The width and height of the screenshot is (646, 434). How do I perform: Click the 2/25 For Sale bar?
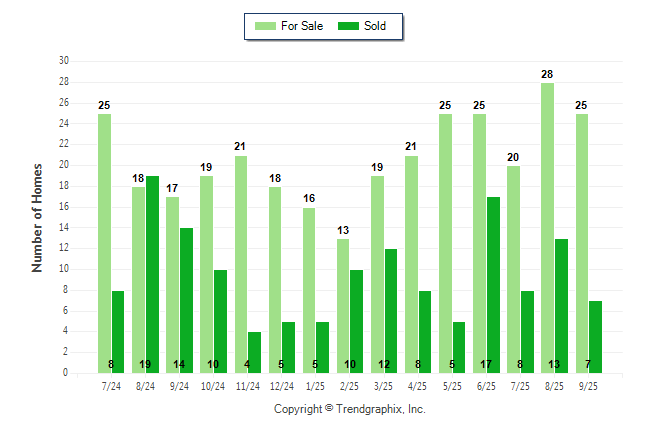point(343,305)
